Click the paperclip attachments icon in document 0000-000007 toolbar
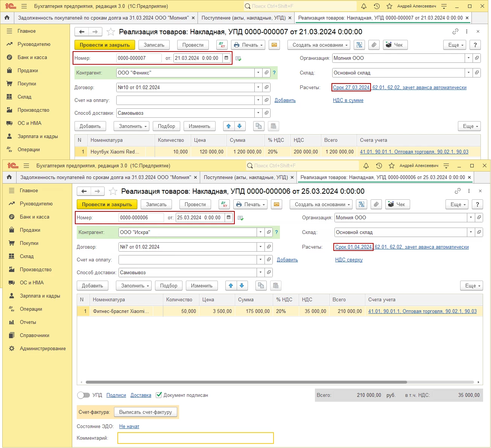This screenshot has height=448, width=491. click(x=374, y=45)
